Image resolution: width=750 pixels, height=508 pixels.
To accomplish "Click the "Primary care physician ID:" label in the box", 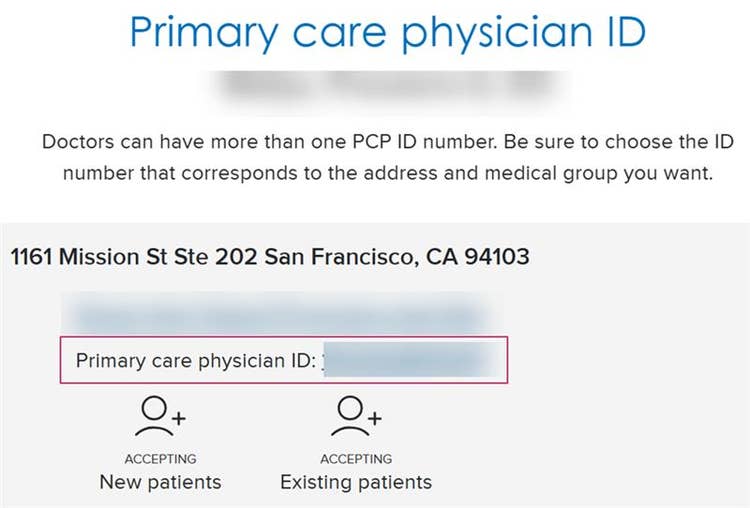I will click(x=196, y=360).
